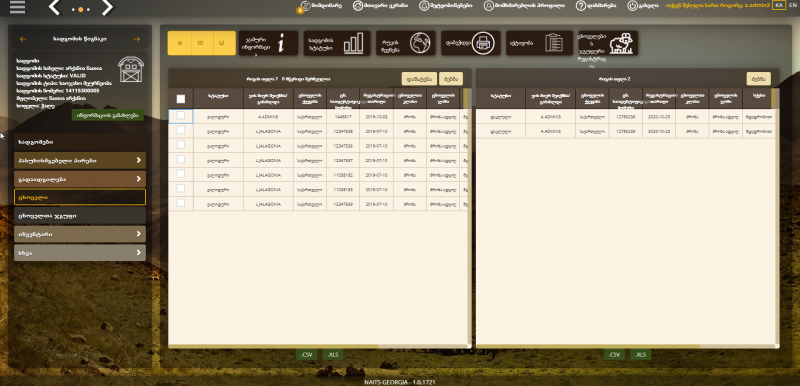The image size is (800, 386).
Task: Click the three-dot indicator between the arrows
Action: (81, 9)
